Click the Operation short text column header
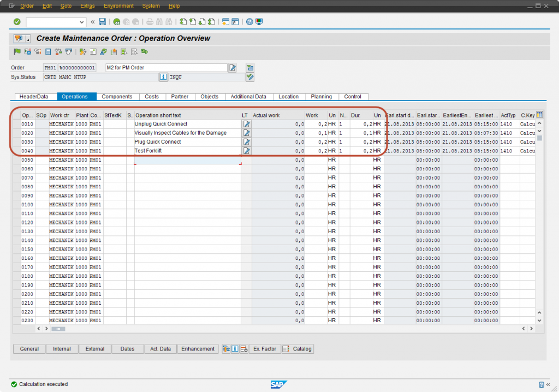Viewport: 559px width, 392px height. pos(188,115)
